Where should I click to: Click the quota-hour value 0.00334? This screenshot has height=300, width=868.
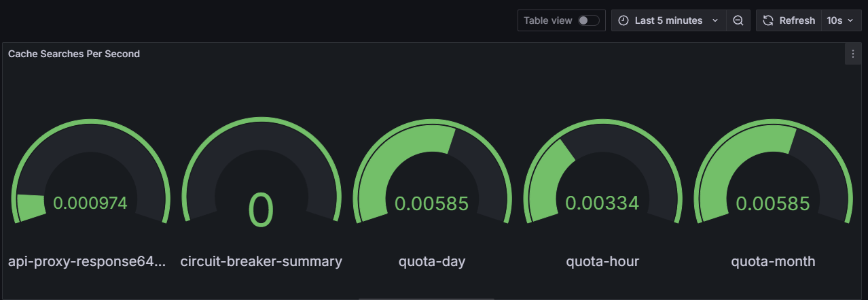coord(602,203)
